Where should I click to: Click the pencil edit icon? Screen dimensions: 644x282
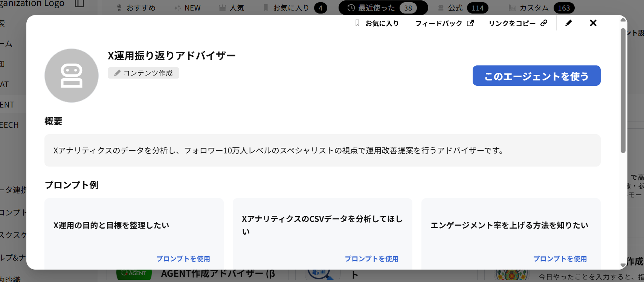click(569, 23)
